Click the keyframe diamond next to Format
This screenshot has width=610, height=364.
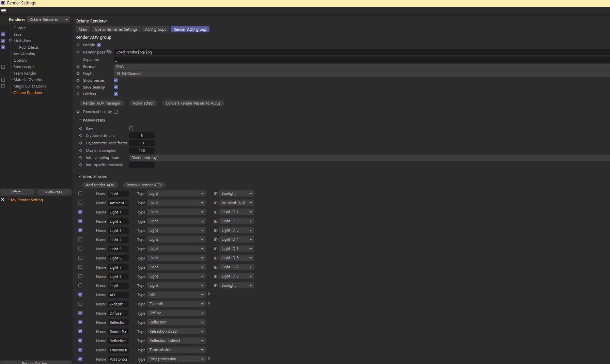pyautogui.click(x=78, y=67)
